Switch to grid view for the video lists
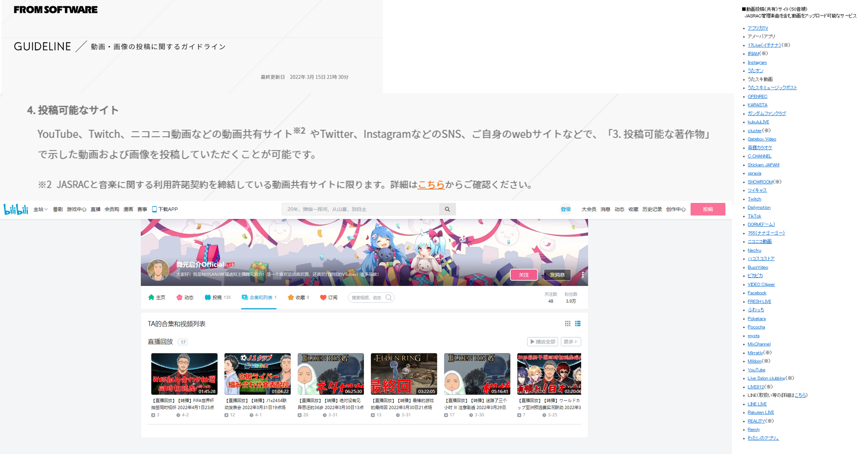868x454 pixels. (567, 324)
